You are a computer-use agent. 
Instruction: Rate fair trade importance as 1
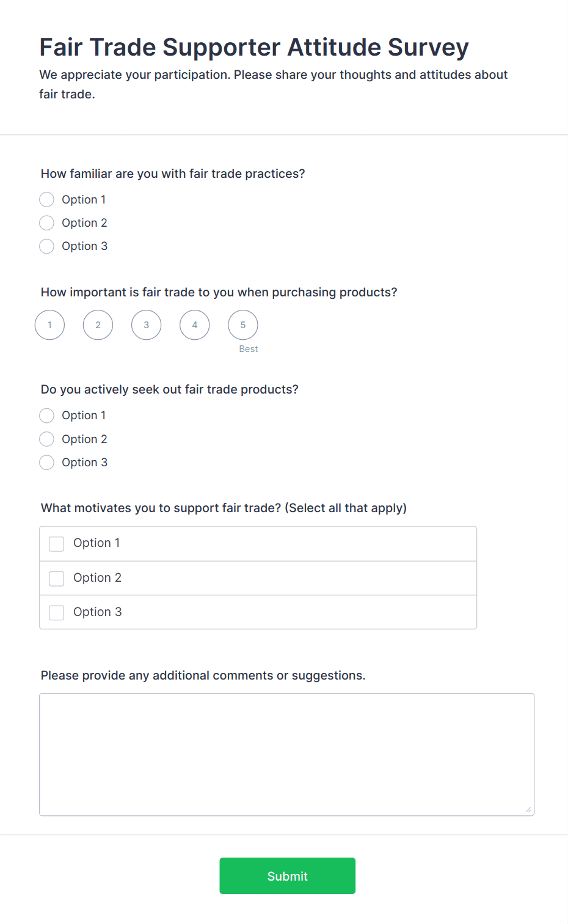(x=49, y=325)
